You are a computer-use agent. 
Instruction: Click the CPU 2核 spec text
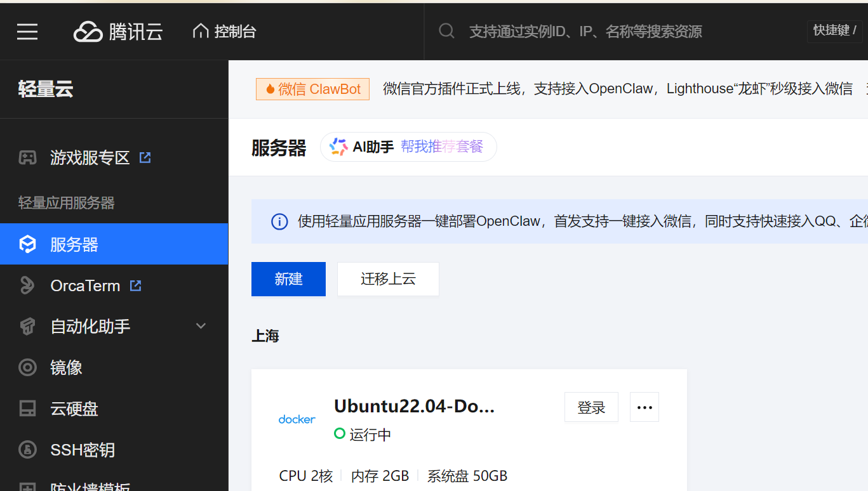306,476
